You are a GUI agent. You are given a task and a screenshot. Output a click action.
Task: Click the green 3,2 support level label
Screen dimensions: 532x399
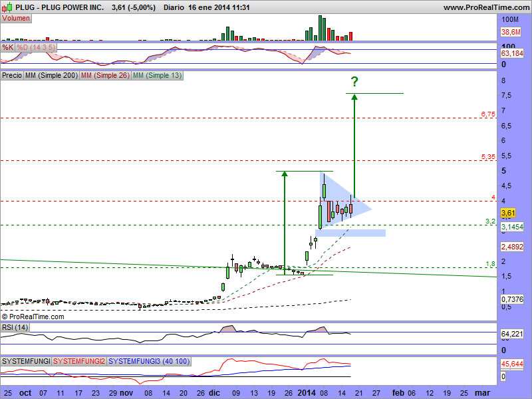tap(491, 221)
